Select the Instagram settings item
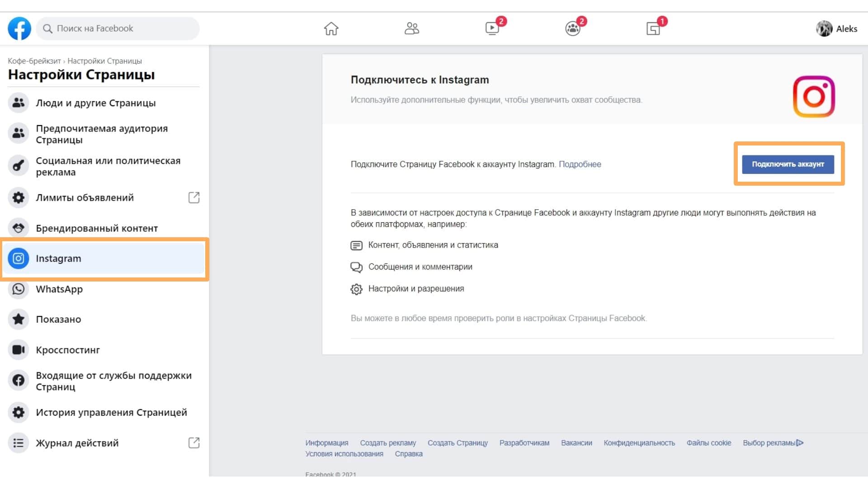The height and width of the screenshot is (488, 868). coord(104,258)
